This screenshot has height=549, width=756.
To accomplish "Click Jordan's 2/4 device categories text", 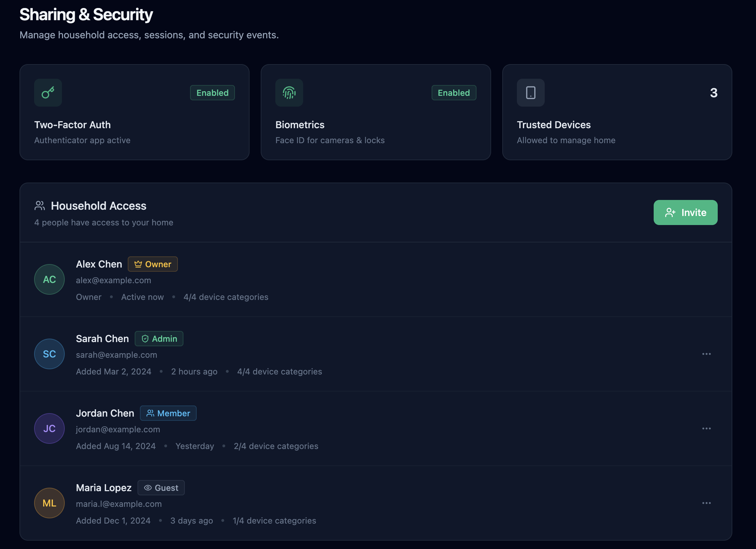I will [276, 446].
